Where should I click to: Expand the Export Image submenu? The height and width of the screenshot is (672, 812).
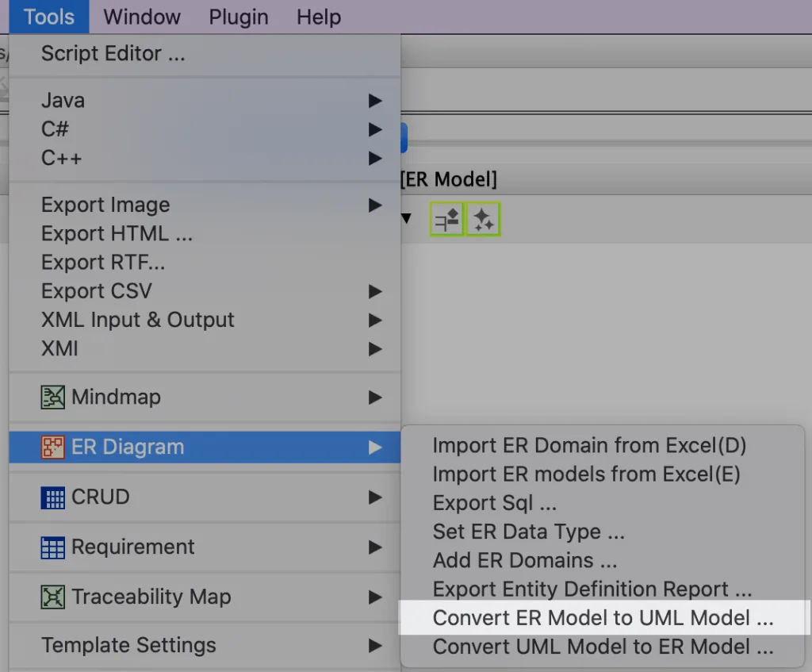tap(205, 205)
